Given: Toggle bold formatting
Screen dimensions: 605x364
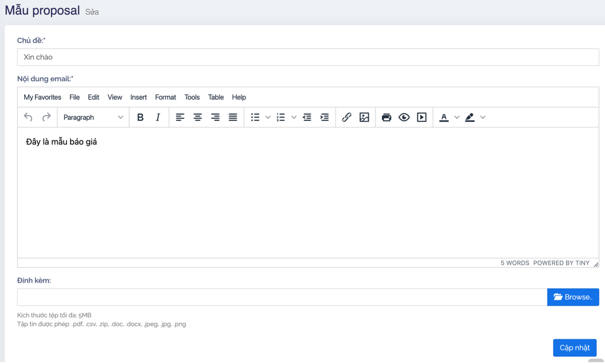Looking at the screenshot, I should pos(140,117).
